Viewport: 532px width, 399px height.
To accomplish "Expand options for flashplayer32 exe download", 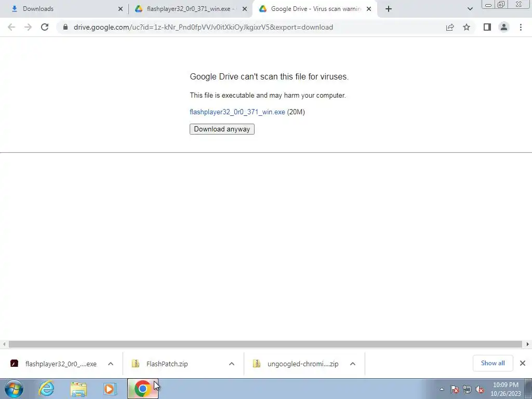I will tap(111, 364).
